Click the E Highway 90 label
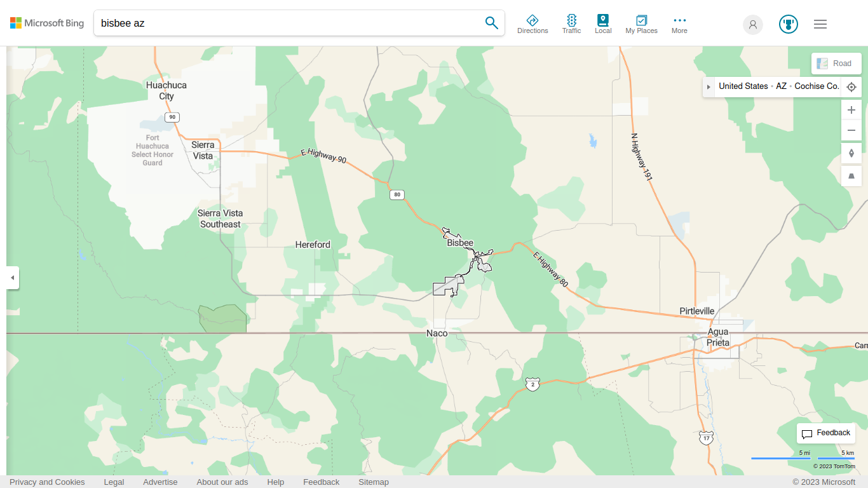 (x=323, y=156)
